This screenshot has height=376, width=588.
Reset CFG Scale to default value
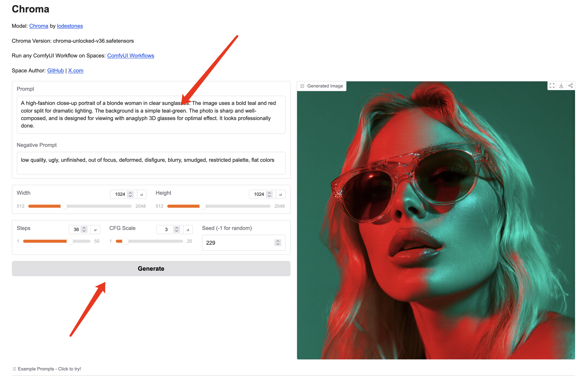(x=188, y=230)
